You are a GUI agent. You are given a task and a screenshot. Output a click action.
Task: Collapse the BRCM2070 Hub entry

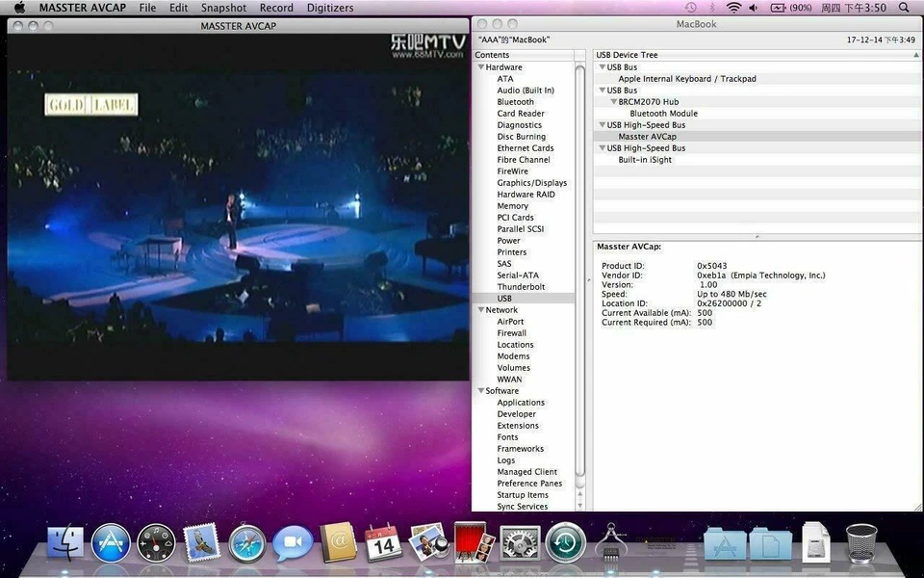tap(613, 101)
